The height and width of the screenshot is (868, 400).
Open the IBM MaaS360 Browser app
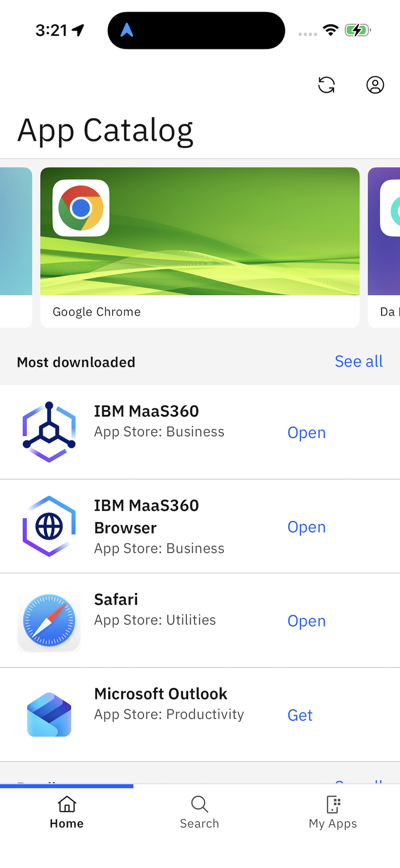[307, 526]
